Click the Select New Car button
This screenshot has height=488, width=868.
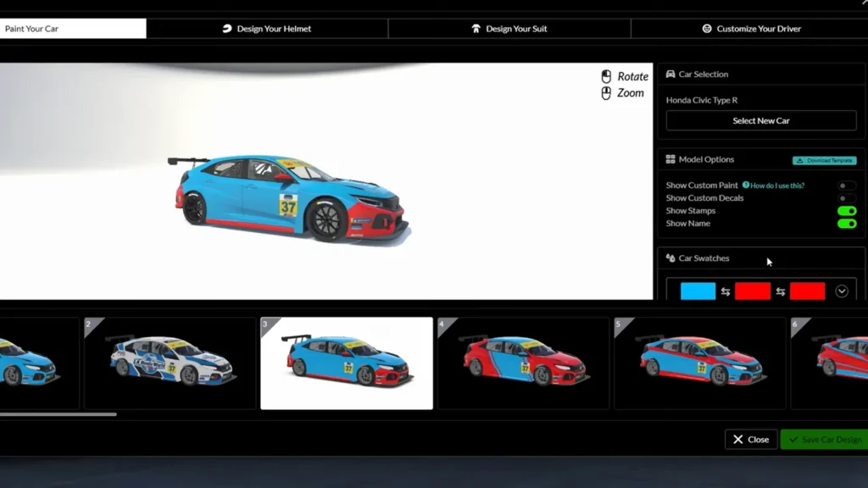pyautogui.click(x=761, y=120)
